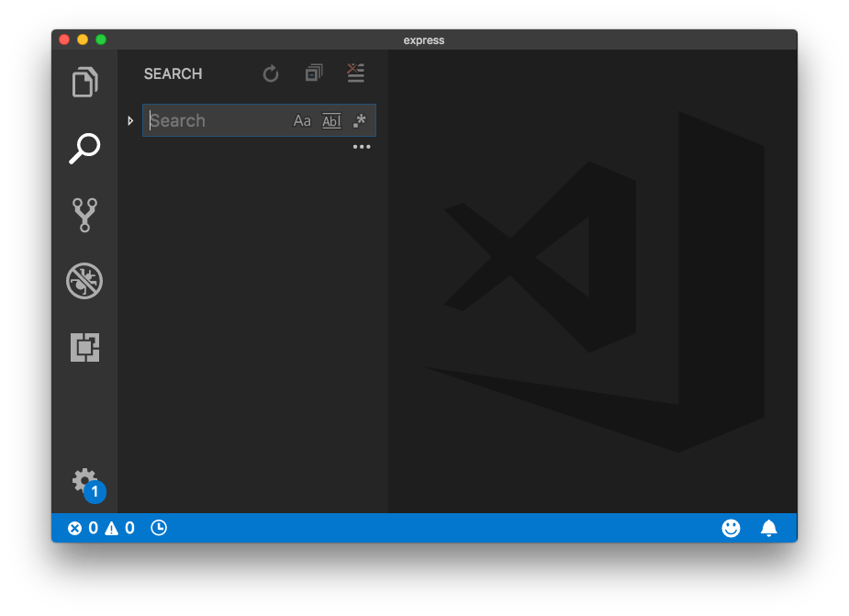Open the Source Control view
849x616 pixels.
(84, 215)
